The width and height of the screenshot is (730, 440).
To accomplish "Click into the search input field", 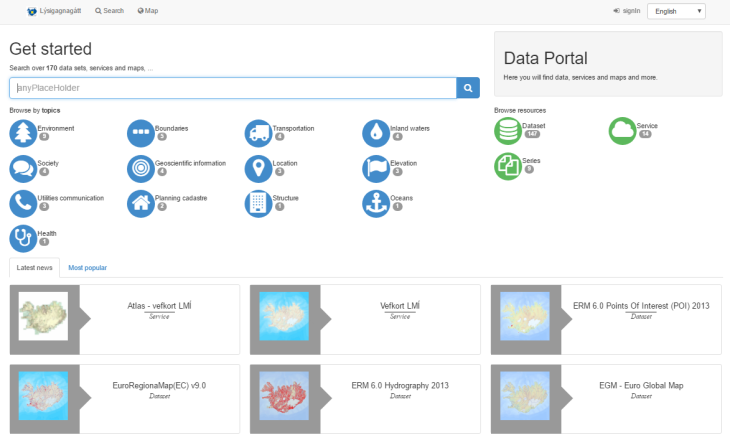I will (x=232, y=88).
